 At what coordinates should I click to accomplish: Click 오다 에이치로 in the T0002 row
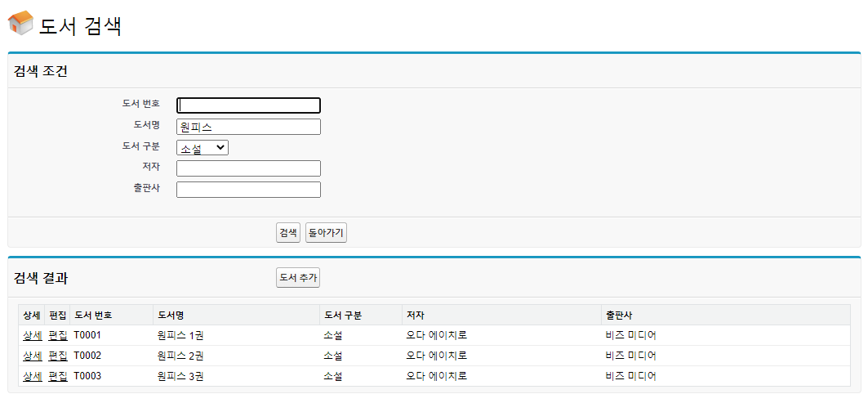pos(437,356)
